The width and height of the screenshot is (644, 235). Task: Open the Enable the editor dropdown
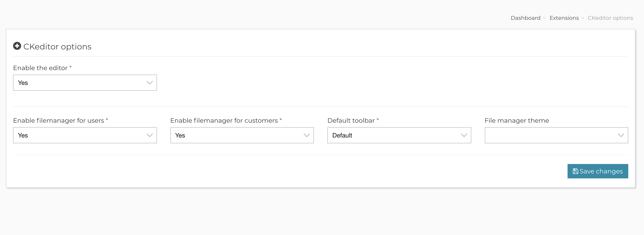85,83
